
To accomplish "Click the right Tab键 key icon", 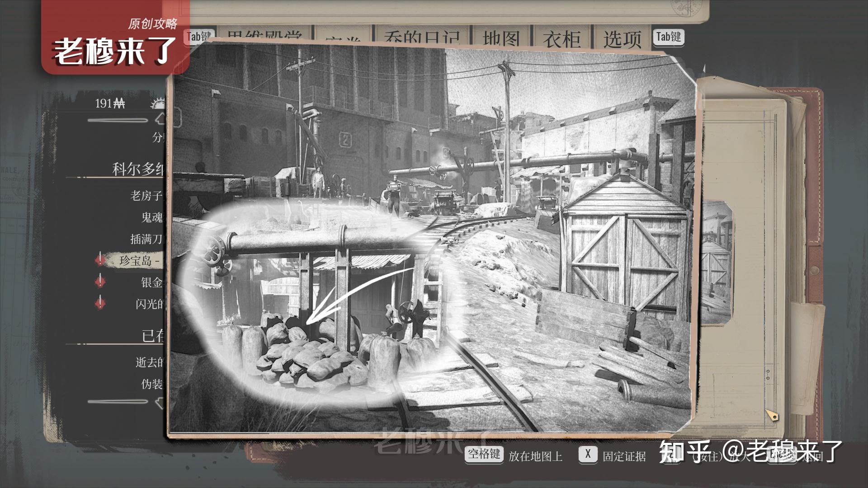I will point(668,37).
